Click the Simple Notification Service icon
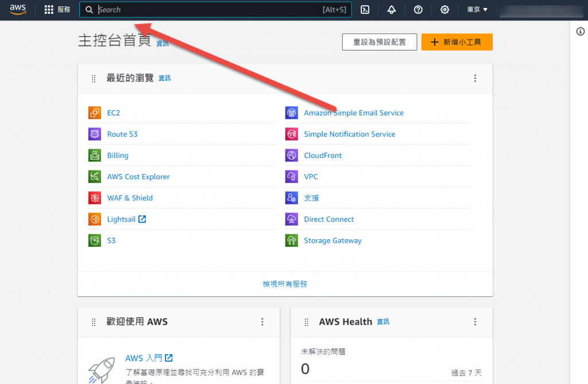 tap(292, 134)
